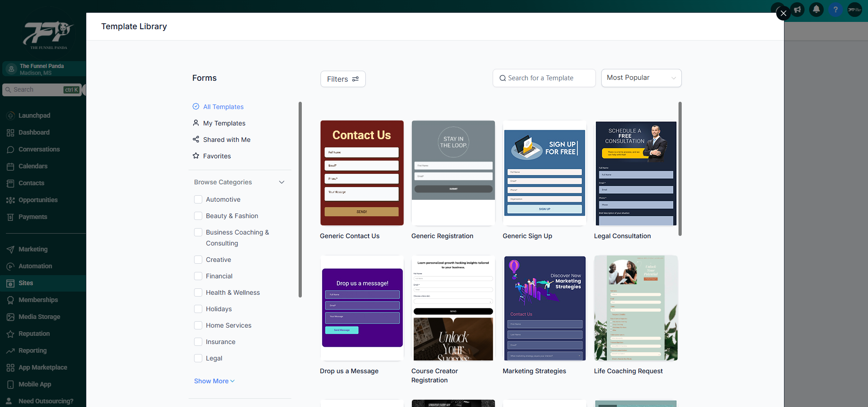The height and width of the screenshot is (407, 868).
Task: Click the notifications bell icon
Action: pos(816,9)
